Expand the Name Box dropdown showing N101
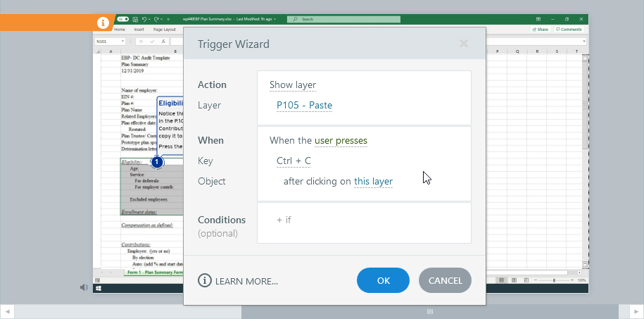This screenshot has width=644, height=319. coord(122,42)
